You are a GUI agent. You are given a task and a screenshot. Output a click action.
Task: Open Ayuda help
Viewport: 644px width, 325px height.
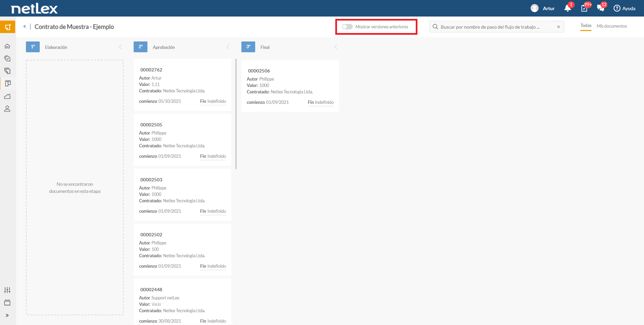pos(624,8)
